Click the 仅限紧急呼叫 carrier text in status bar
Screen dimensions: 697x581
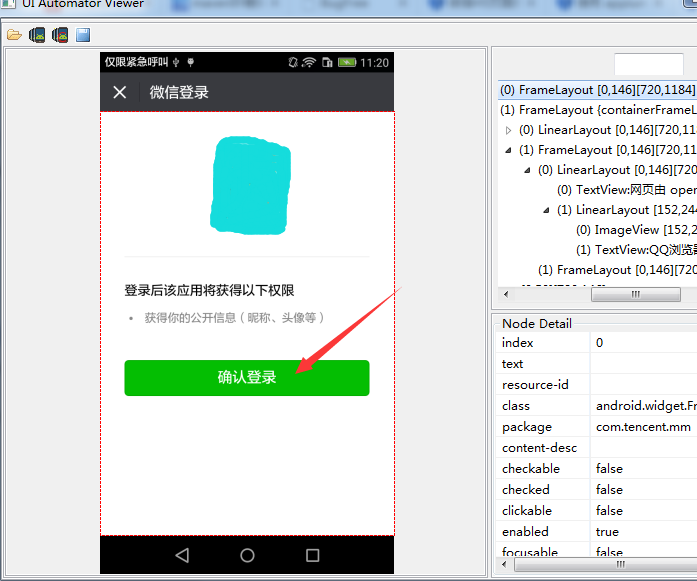[x=136, y=62]
